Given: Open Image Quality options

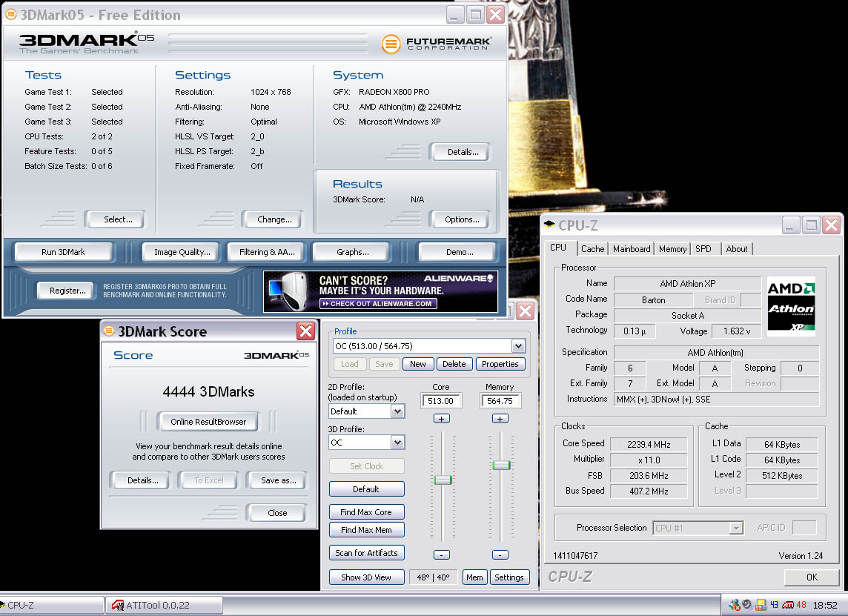Looking at the screenshot, I should [182, 252].
